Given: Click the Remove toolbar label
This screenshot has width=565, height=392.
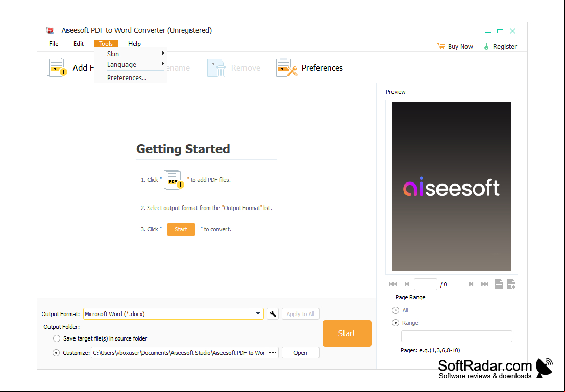Looking at the screenshot, I should (245, 68).
